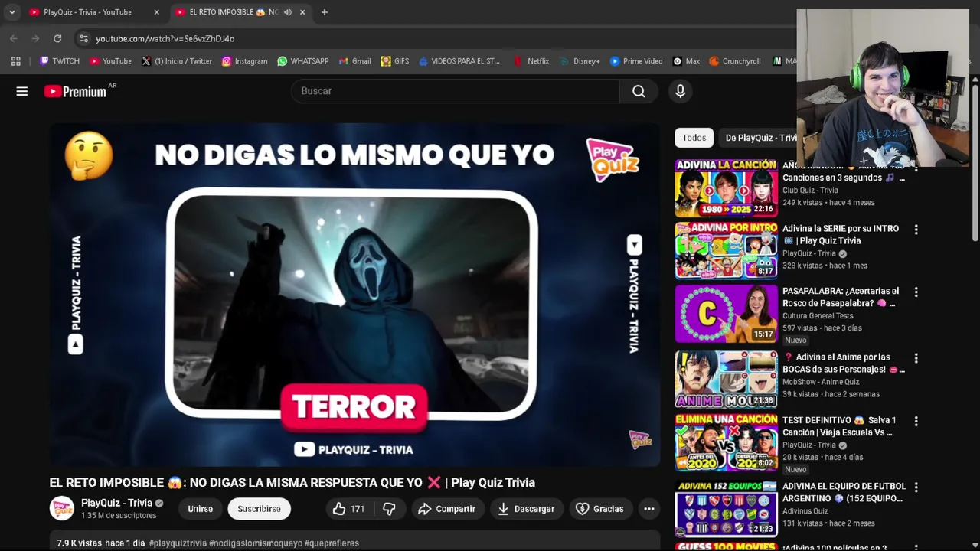Open options for Adivina la SERIE video
The width and height of the screenshot is (980, 551).
(916, 230)
